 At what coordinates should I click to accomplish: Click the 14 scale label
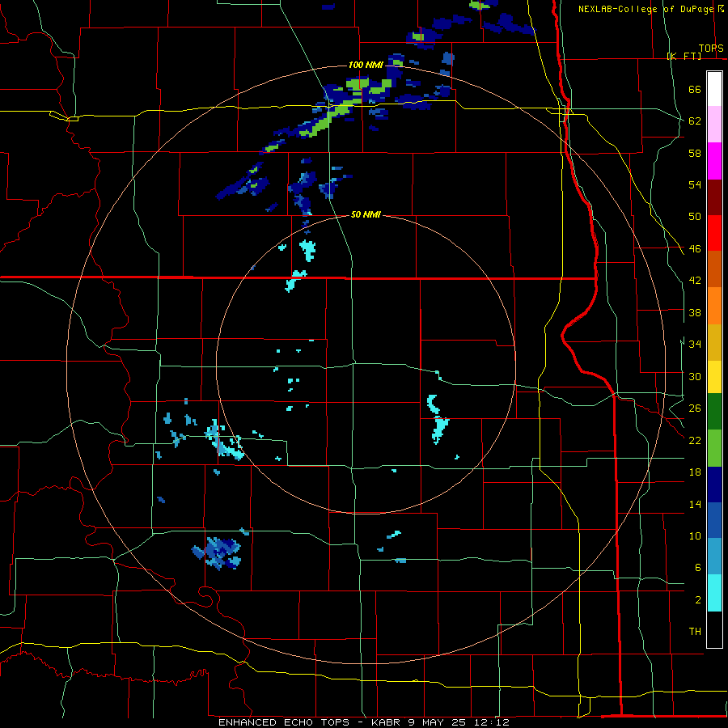pyautogui.click(x=695, y=504)
